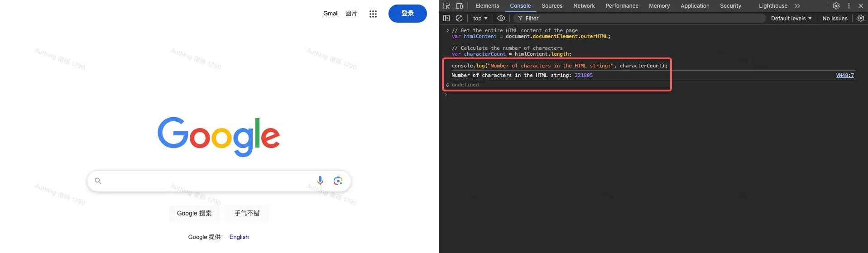
Task: Open the Performance tab
Action: [622, 6]
